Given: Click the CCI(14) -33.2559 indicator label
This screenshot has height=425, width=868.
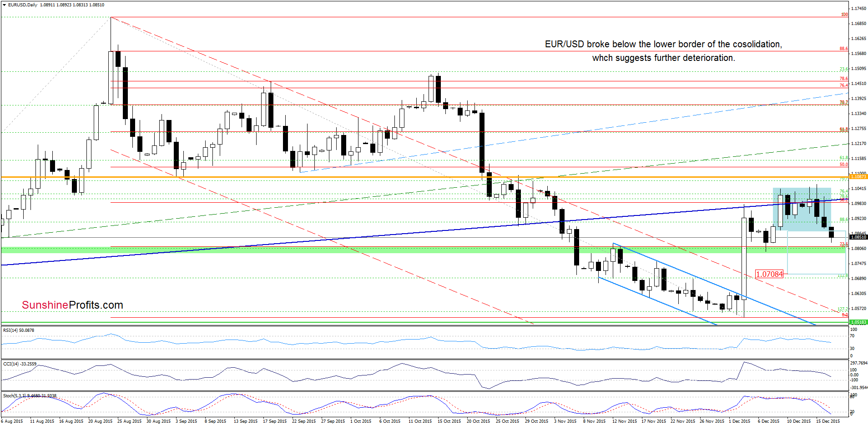Looking at the screenshot, I should (x=20, y=364).
